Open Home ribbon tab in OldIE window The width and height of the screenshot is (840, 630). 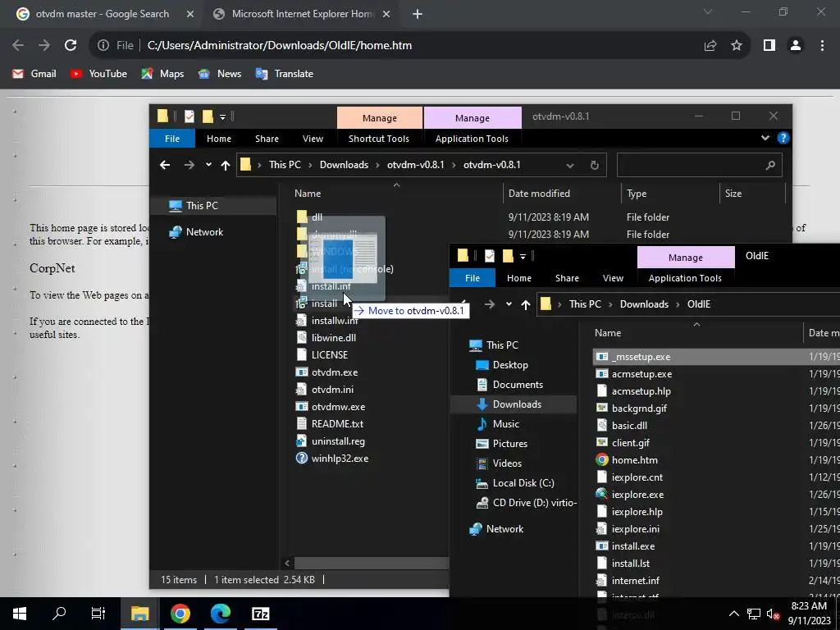tap(519, 278)
